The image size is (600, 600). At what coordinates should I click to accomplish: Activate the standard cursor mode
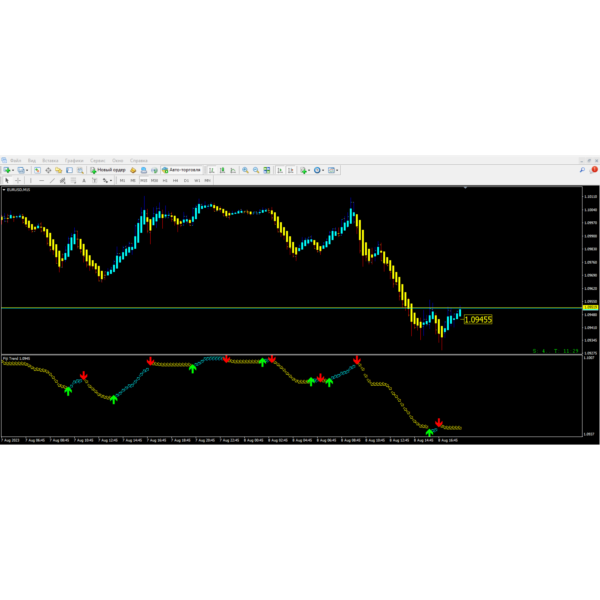[x=7, y=181]
